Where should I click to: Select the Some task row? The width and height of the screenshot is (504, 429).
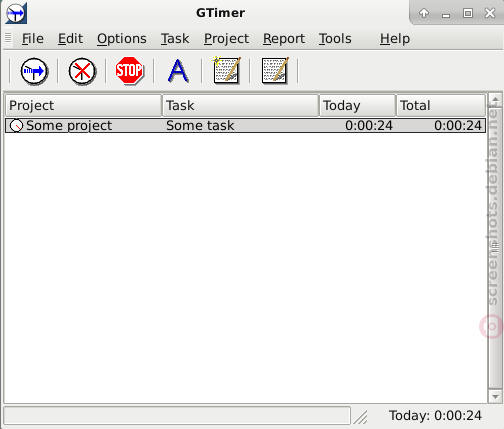coord(245,126)
